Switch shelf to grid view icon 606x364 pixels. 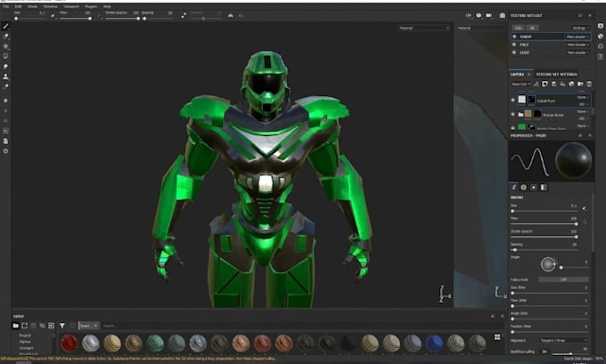point(497,337)
